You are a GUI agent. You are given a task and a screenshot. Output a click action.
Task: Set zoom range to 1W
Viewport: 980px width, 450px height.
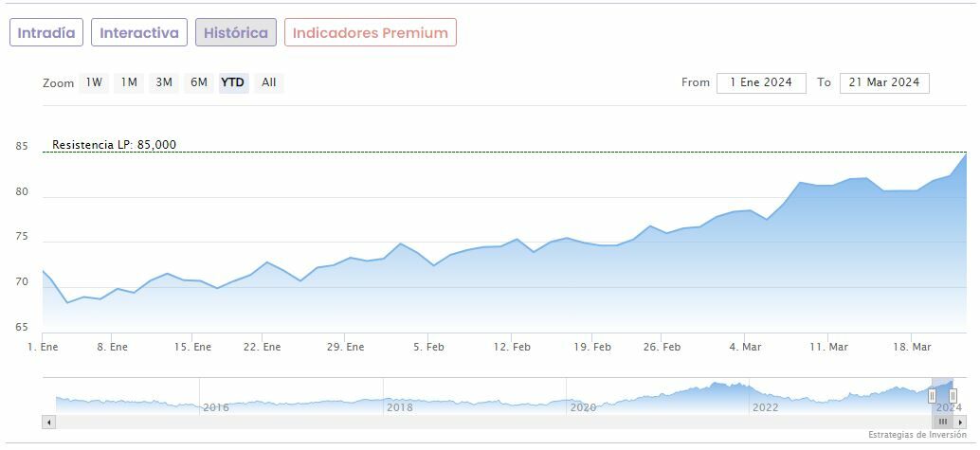coord(94,82)
